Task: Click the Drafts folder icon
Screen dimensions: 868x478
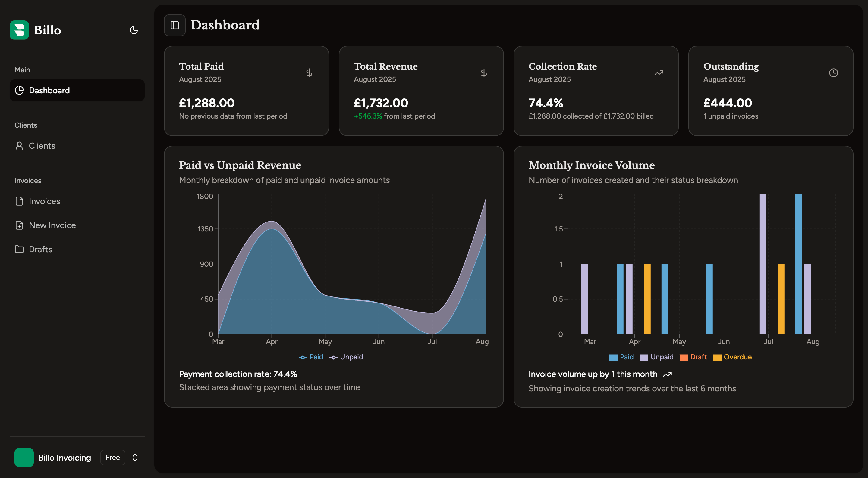Action: 19,250
